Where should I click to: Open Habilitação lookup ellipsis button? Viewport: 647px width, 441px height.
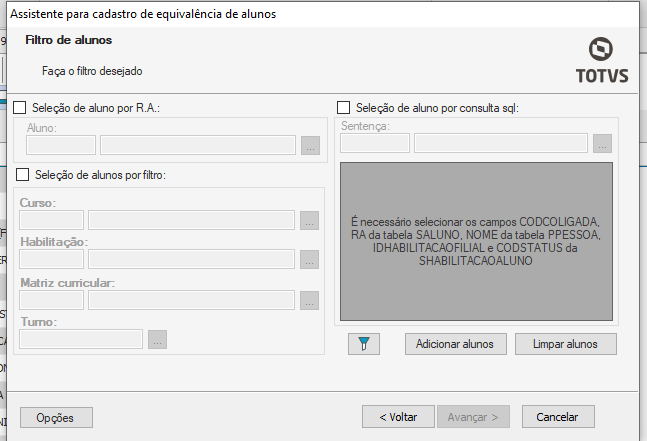pos(309,260)
